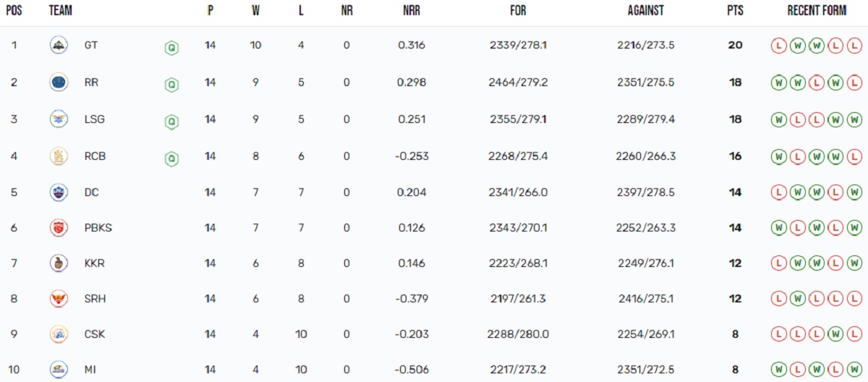Click the PTS column header

[735, 12]
